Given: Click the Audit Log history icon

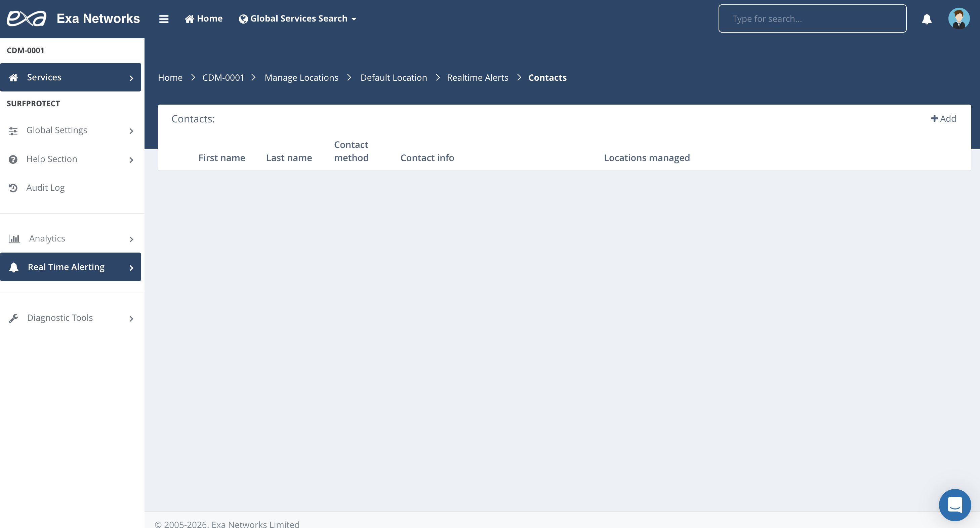Looking at the screenshot, I should click(x=13, y=188).
